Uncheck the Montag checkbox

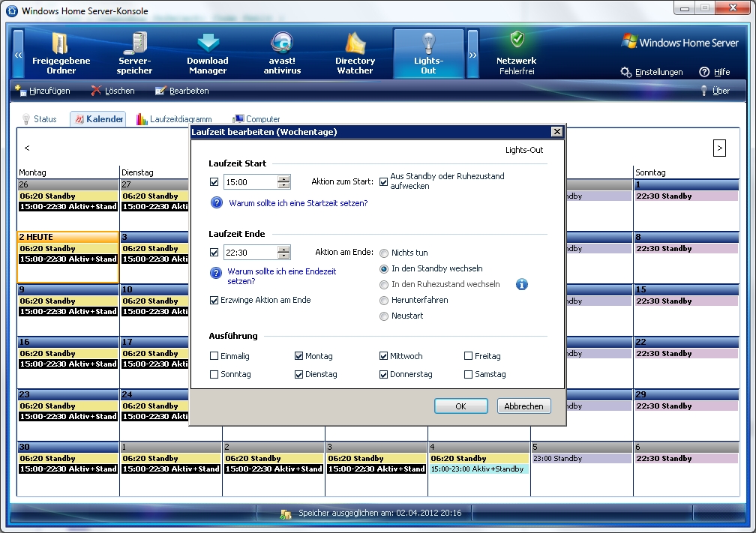click(x=298, y=356)
